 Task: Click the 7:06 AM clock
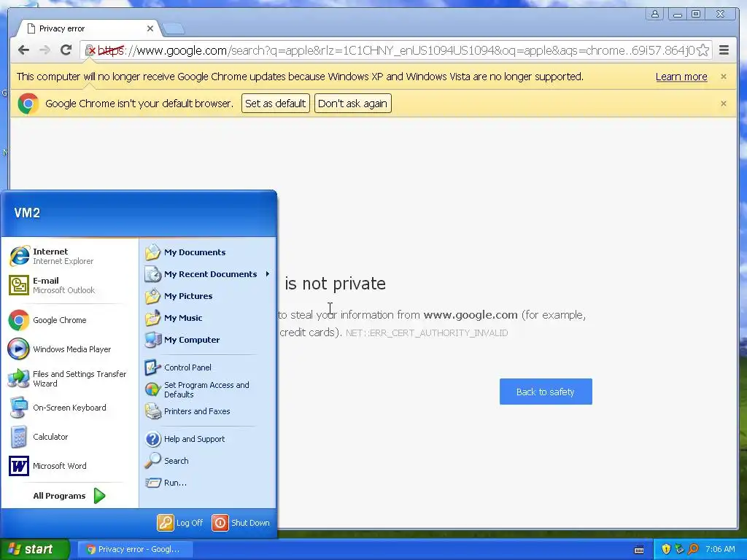pos(720,549)
